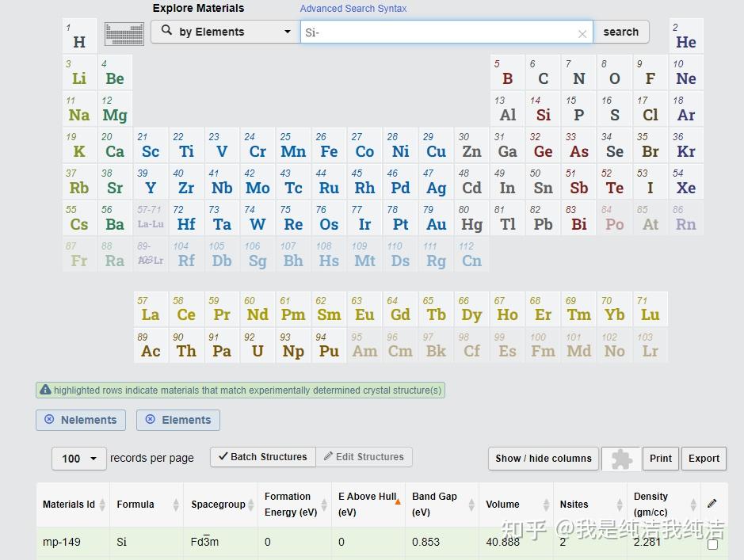Sort table by Band Gap column
Screen dimensions: 744x560
click(441, 504)
